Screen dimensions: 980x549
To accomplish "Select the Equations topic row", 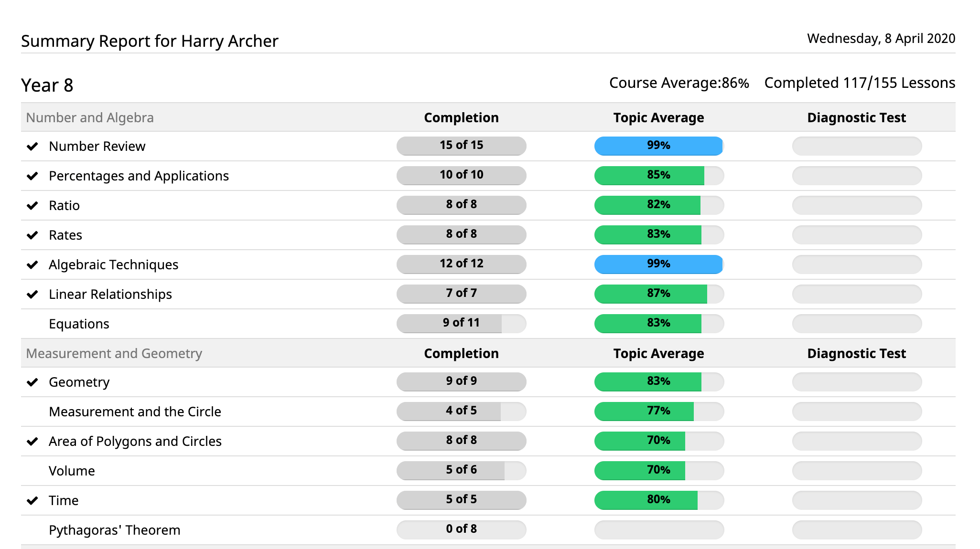I will click(80, 324).
